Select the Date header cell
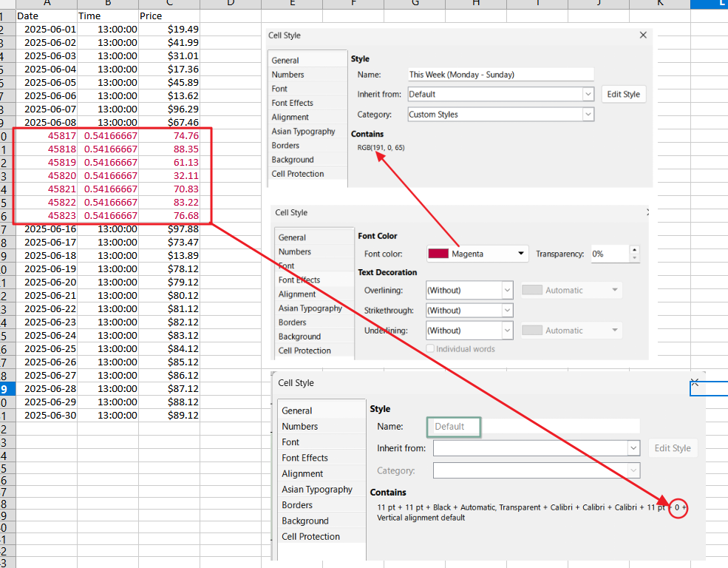 47,16
